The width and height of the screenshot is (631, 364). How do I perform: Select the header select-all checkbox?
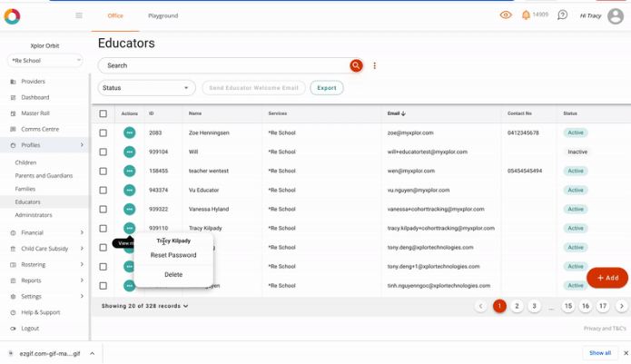click(104, 113)
